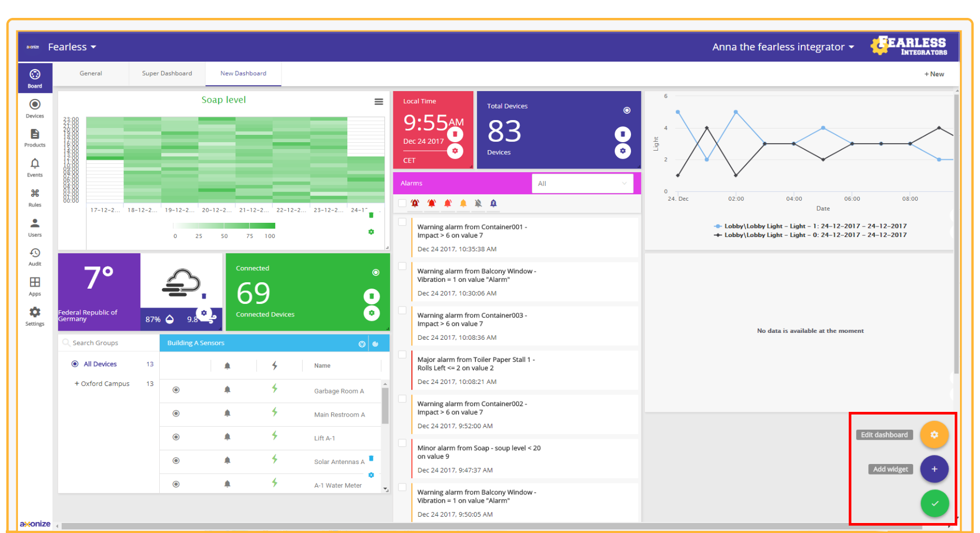
Task: Check the Container002 warning alarm checkbox
Action: point(402,399)
